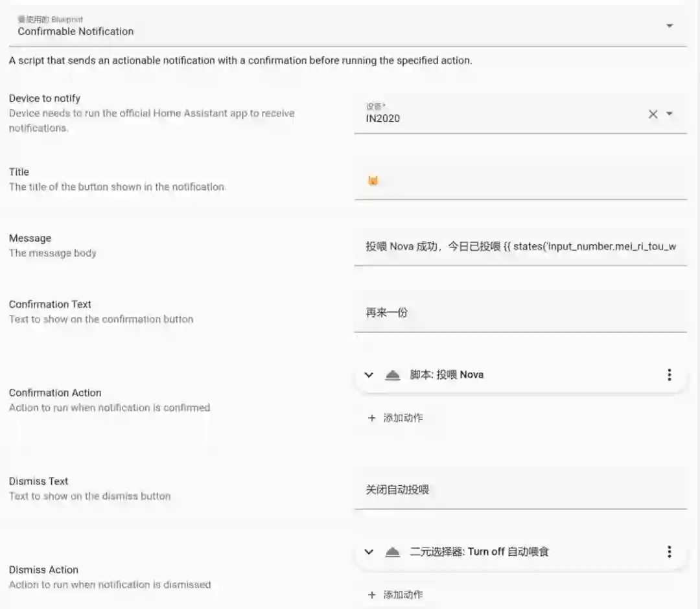Image resolution: width=700 pixels, height=609 pixels.
Task: Edit the Dismiss Text field 关闭自动投喂
Action: point(520,490)
